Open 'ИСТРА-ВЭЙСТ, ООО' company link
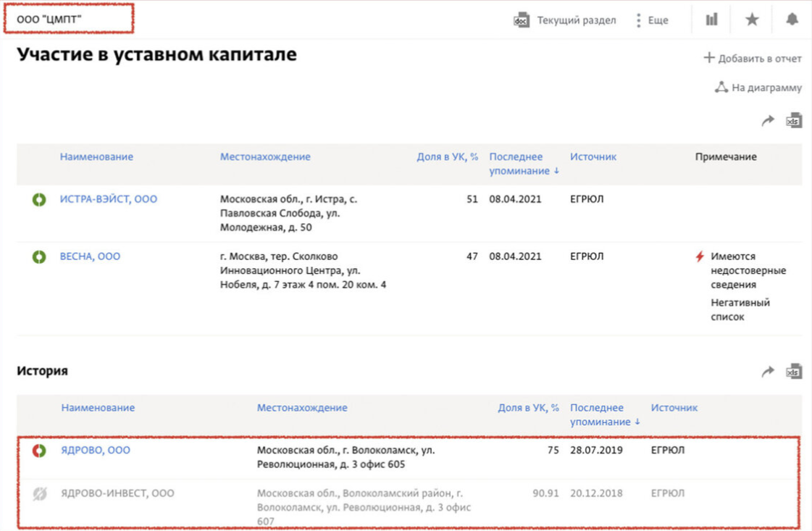The width and height of the screenshot is (812, 531). point(108,199)
